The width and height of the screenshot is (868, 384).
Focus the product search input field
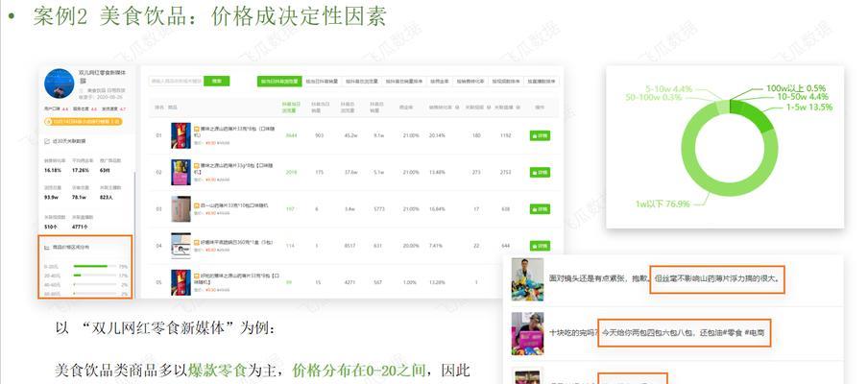pos(177,82)
